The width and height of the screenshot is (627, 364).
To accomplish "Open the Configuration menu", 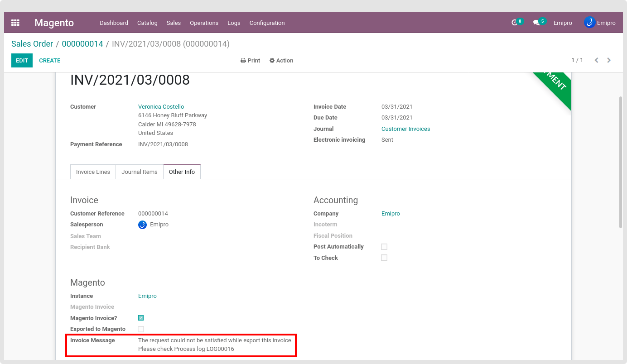I will (x=267, y=23).
